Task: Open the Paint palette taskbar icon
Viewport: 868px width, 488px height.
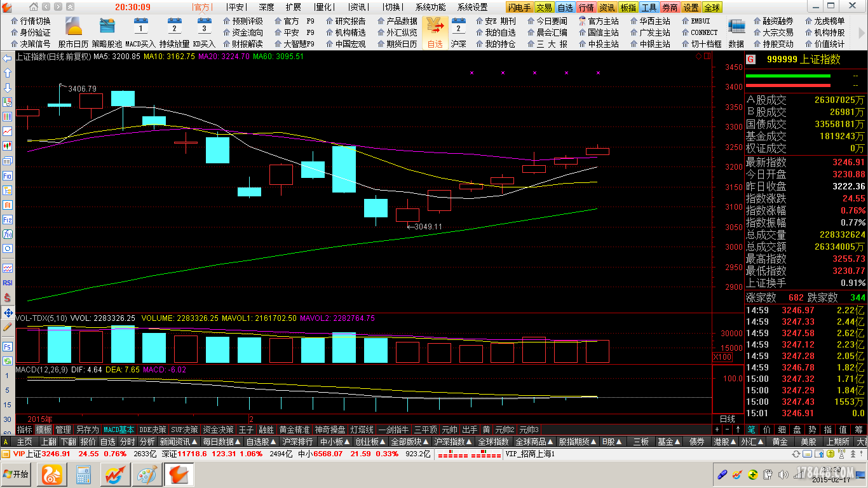Action: (x=147, y=474)
